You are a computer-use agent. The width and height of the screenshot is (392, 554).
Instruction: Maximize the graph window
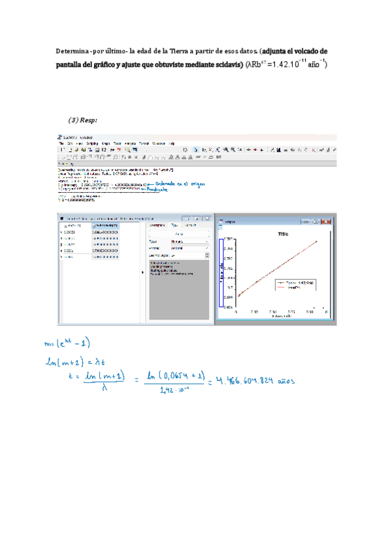[316, 221]
